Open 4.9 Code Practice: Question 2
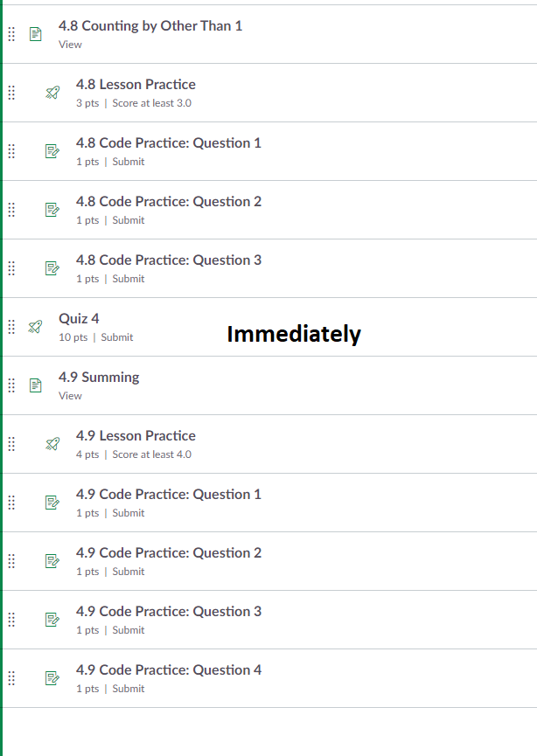The width and height of the screenshot is (537, 756). (x=168, y=553)
